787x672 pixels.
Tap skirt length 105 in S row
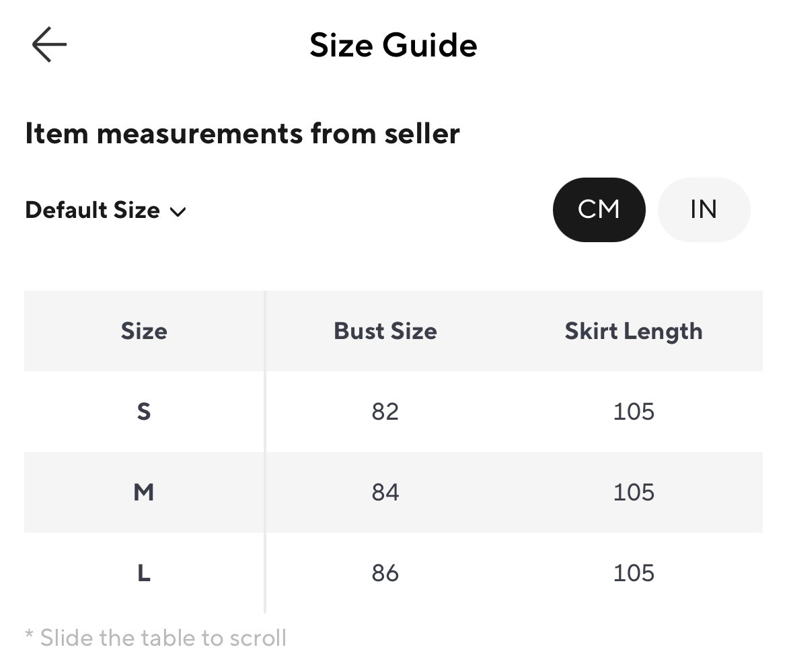634,412
